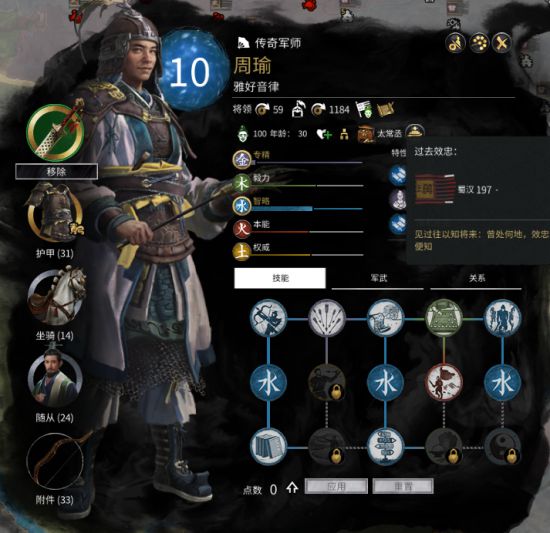Click the 应用 apply button
The image size is (550, 533).
(x=336, y=486)
